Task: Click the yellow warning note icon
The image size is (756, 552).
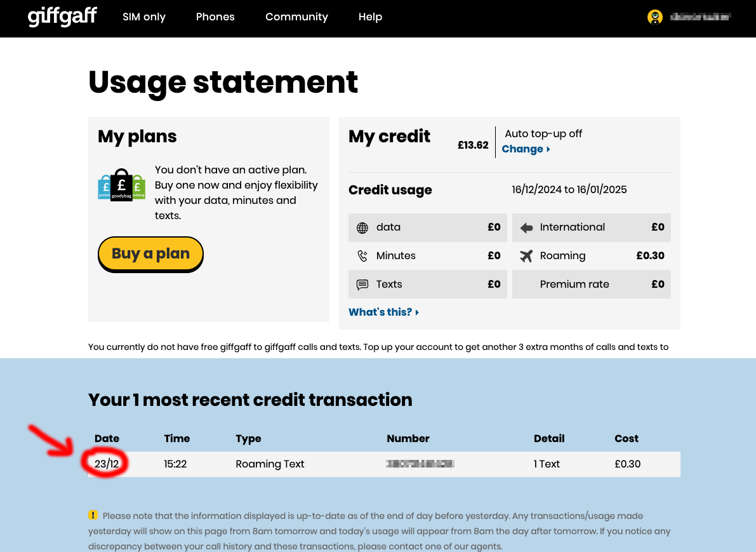Action: point(93,515)
